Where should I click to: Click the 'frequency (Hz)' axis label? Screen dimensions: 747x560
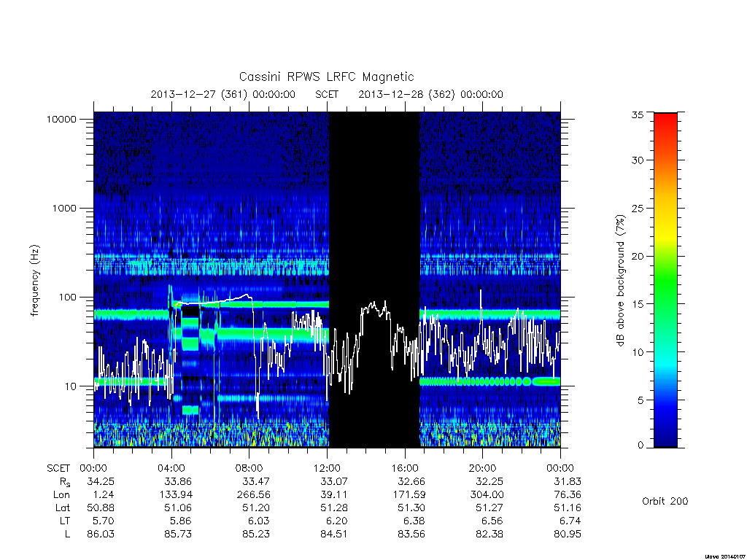pyautogui.click(x=35, y=281)
